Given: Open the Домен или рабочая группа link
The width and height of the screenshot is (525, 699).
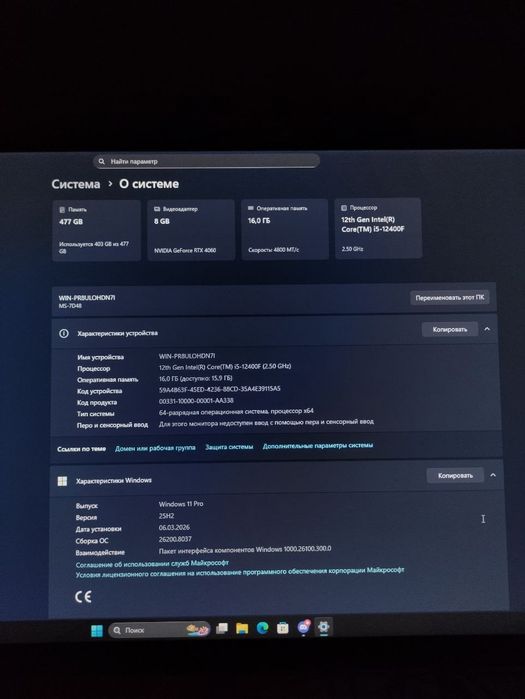Looking at the screenshot, I should (155, 448).
